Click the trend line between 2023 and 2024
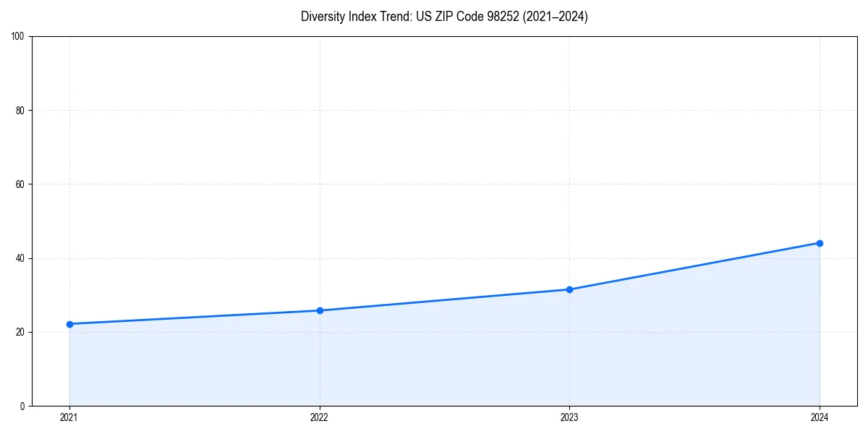 click(694, 266)
